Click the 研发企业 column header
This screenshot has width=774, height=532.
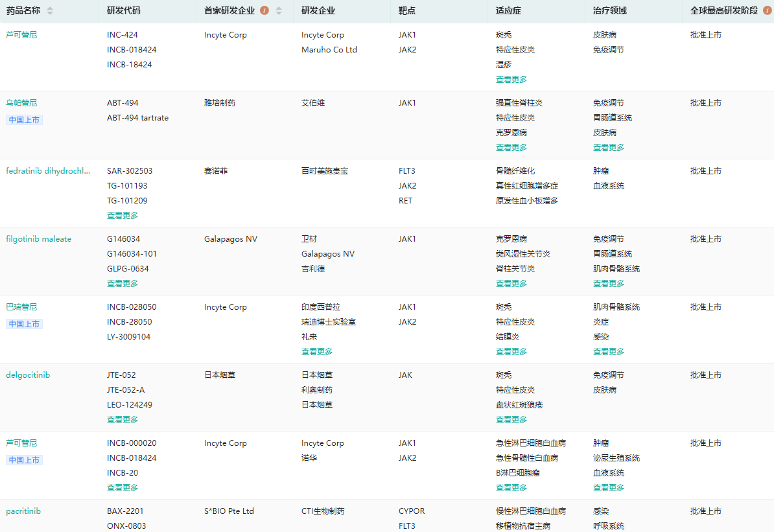318,10
